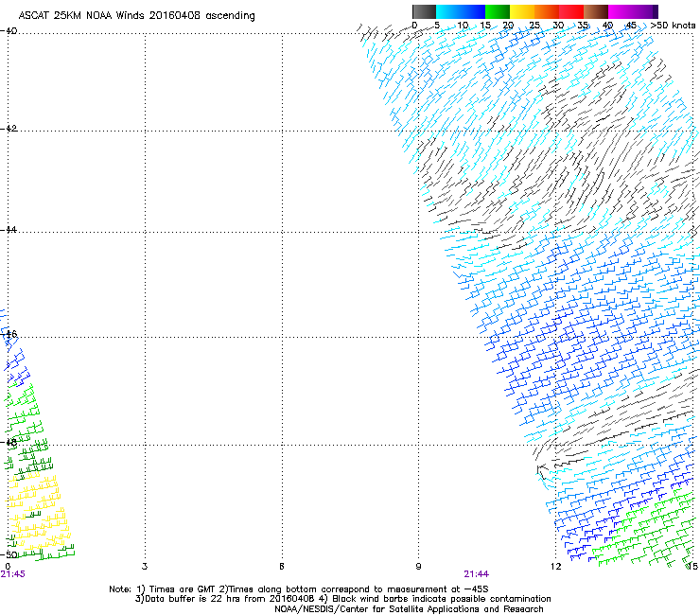Select the '25' label under the color scale
The width and height of the screenshot is (700, 615).
point(534,25)
